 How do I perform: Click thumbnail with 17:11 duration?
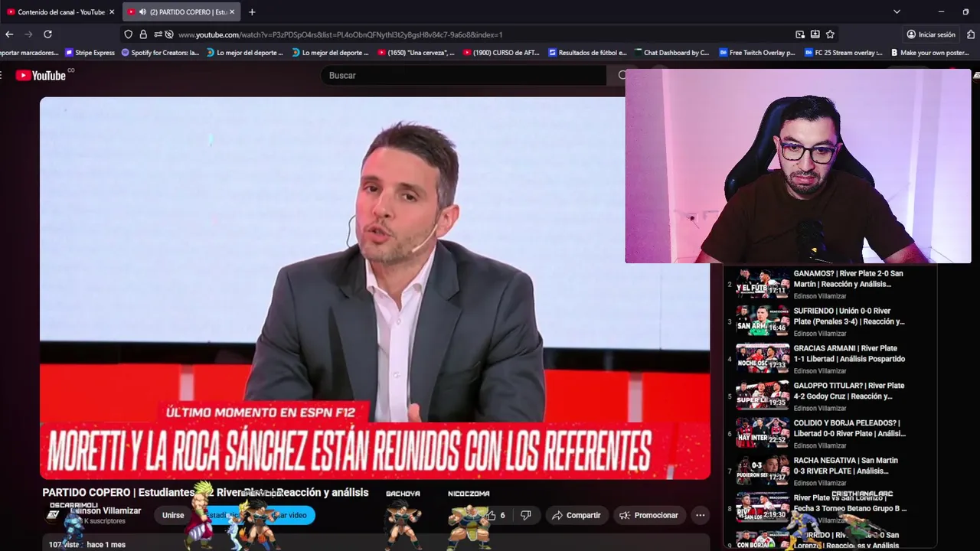(x=763, y=283)
